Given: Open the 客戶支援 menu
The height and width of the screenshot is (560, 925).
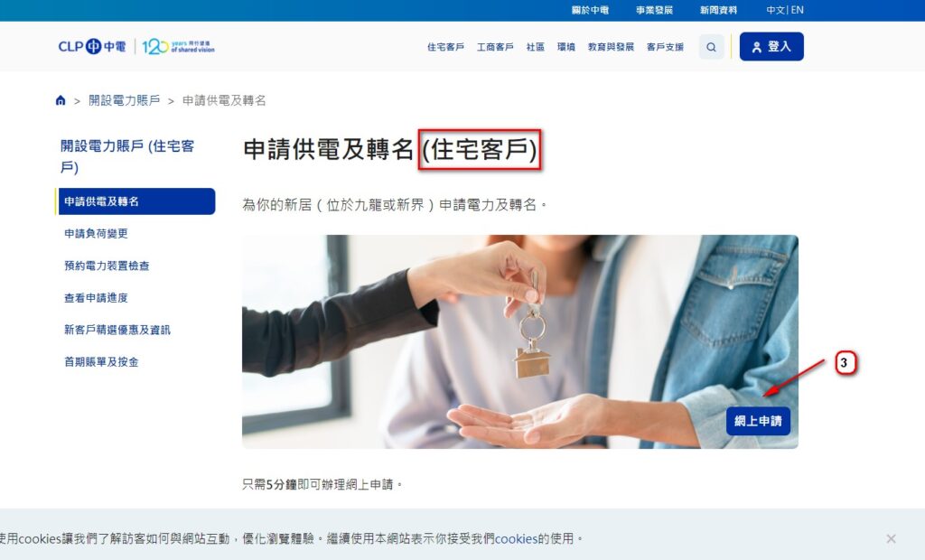Looking at the screenshot, I should (x=665, y=47).
